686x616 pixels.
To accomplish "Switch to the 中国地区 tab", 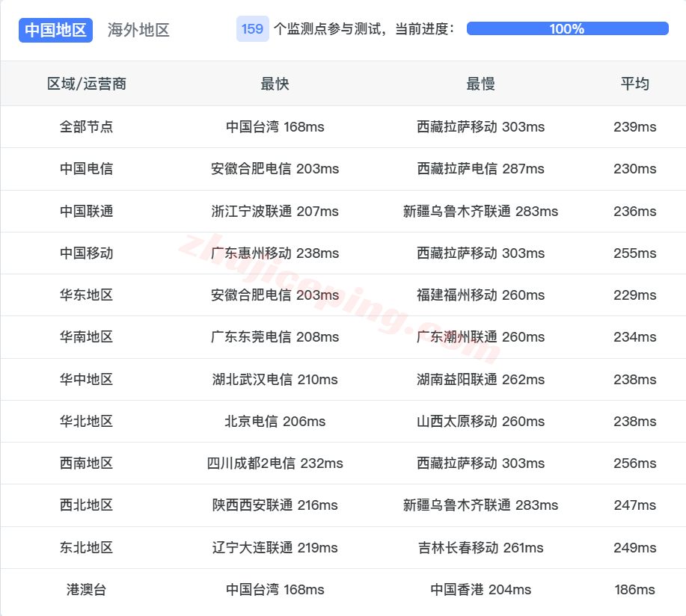I will [x=55, y=30].
